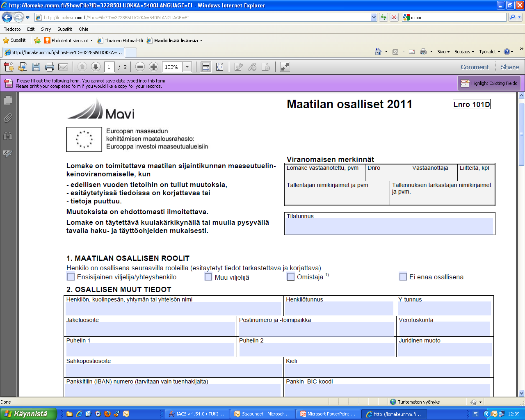Check Ensisijainen viljelijä/yhteyshenkilö checkbox
525x420 pixels.
pos(71,277)
